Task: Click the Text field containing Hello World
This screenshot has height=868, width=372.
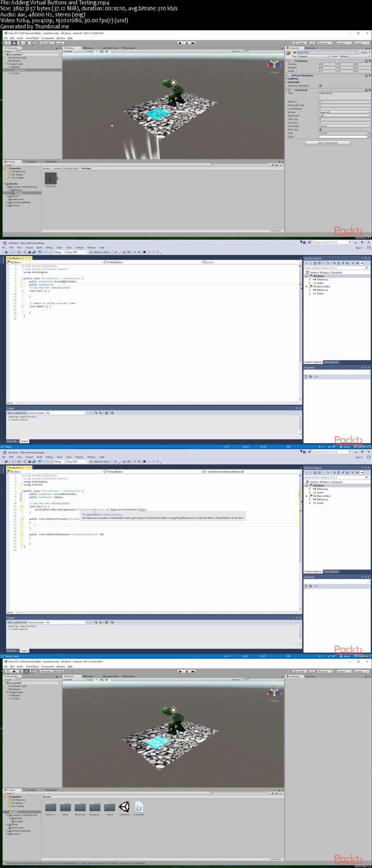Action: click(344, 96)
